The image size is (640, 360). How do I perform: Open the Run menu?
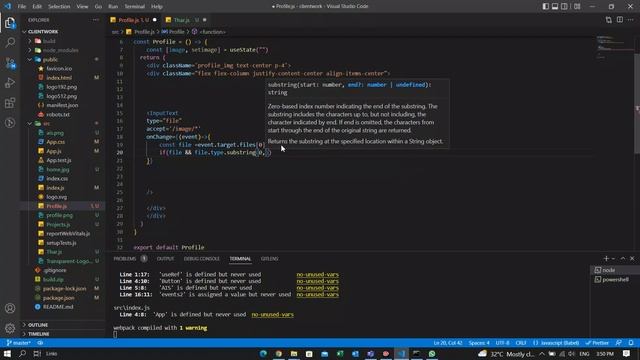(113, 7)
